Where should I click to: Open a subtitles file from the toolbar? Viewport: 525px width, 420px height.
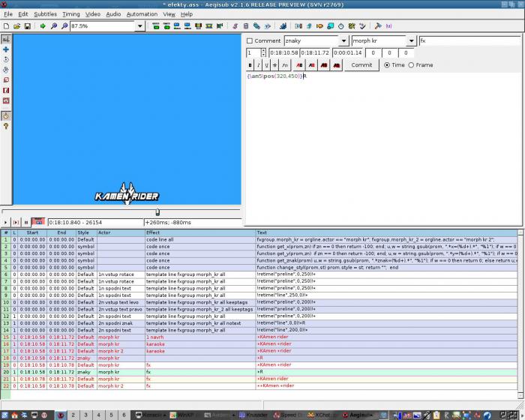16,26
